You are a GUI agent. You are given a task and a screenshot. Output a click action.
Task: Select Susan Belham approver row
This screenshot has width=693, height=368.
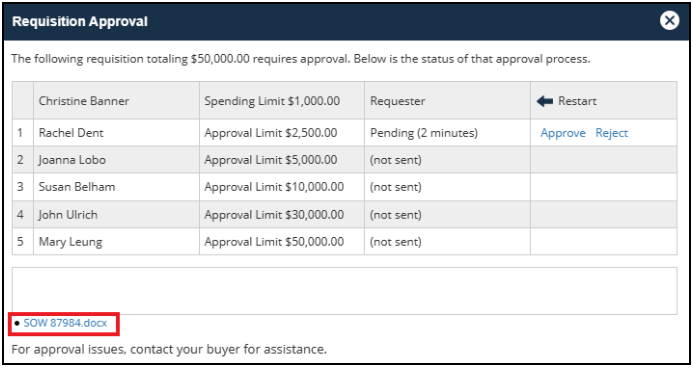tap(344, 187)
